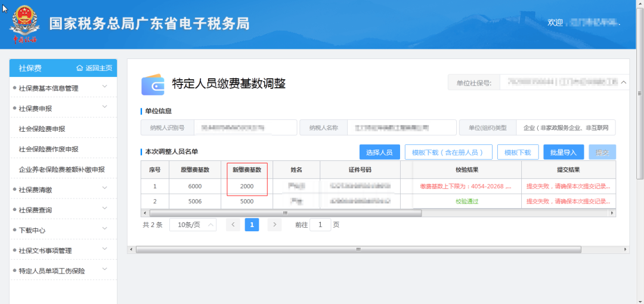Open 社会保险费作废申报 submenu item

48,148
